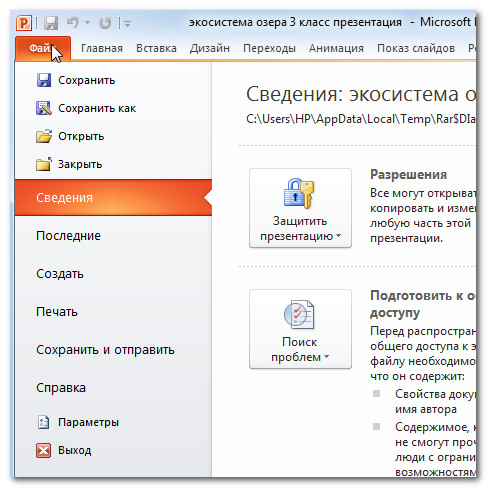Image resolution: width=487 pixels, height=488 pixels.
Task: Switch to the Главная ribbon tab
Action: 102,48
